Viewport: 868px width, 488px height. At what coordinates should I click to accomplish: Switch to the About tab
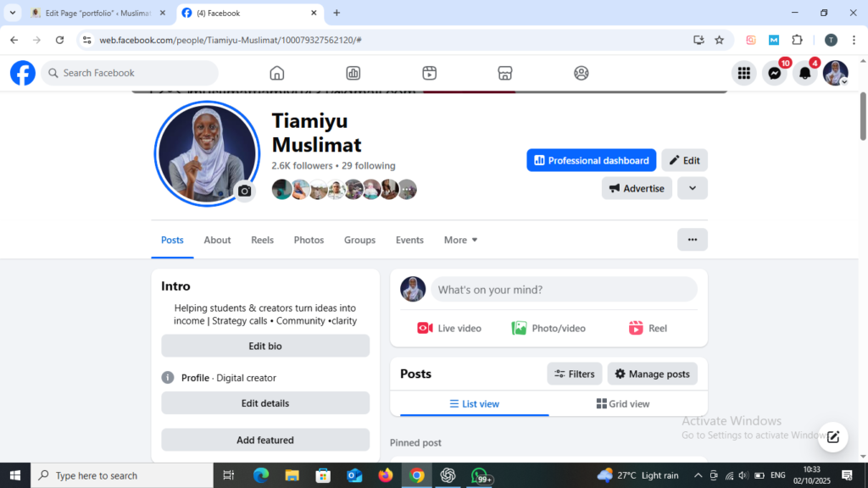click(x=217, y=241)
